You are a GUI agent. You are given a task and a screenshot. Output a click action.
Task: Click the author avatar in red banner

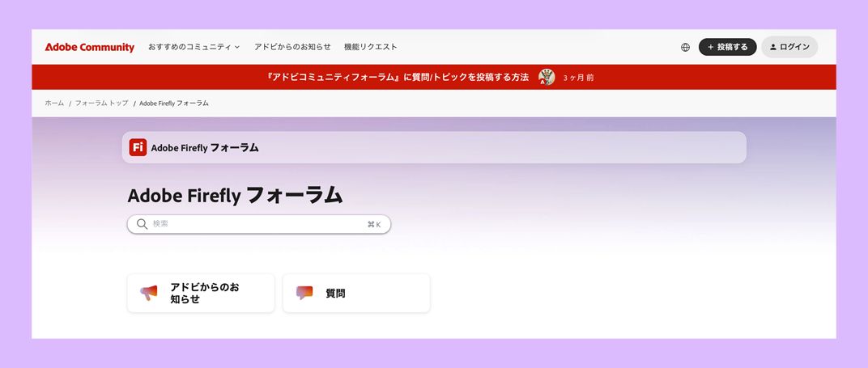click(x=547, y=78)
